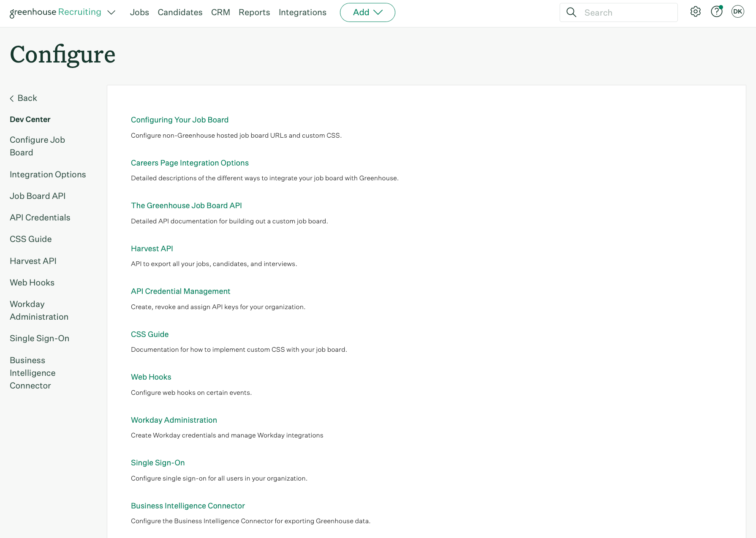The height and width of the screenshot is (538, 756).
Task: Open the Reports menu
Action: [x=254, y=12]
